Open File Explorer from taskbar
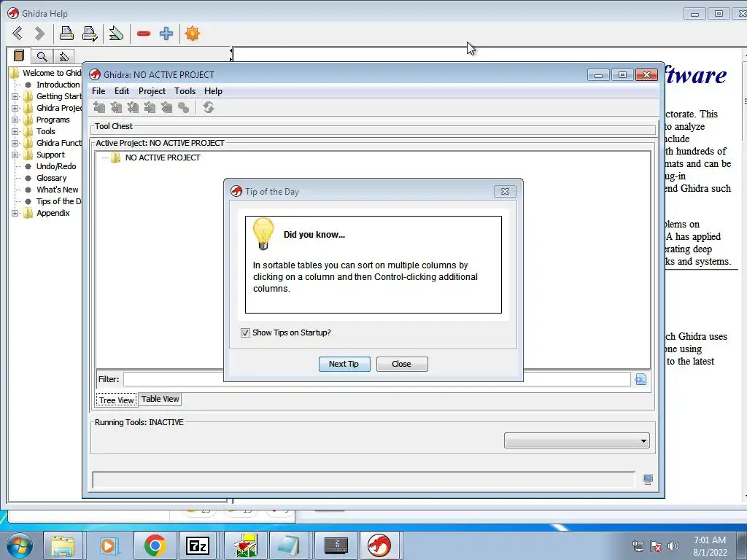Screen dimensions: 747x560 (x=63, y=545)
